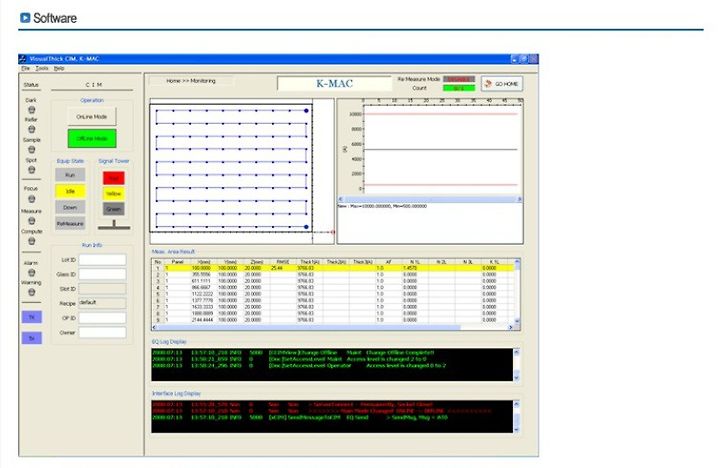The height and width of the screenshot is (468, 720).
Task: Click the yellow Idle equipment state
Action: tap(70, 191)
